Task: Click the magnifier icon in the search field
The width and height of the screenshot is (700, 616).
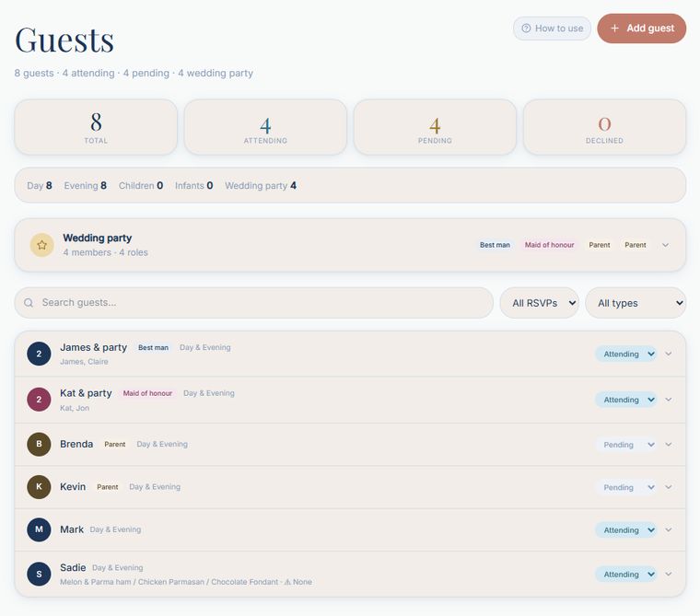Action: 29,303
